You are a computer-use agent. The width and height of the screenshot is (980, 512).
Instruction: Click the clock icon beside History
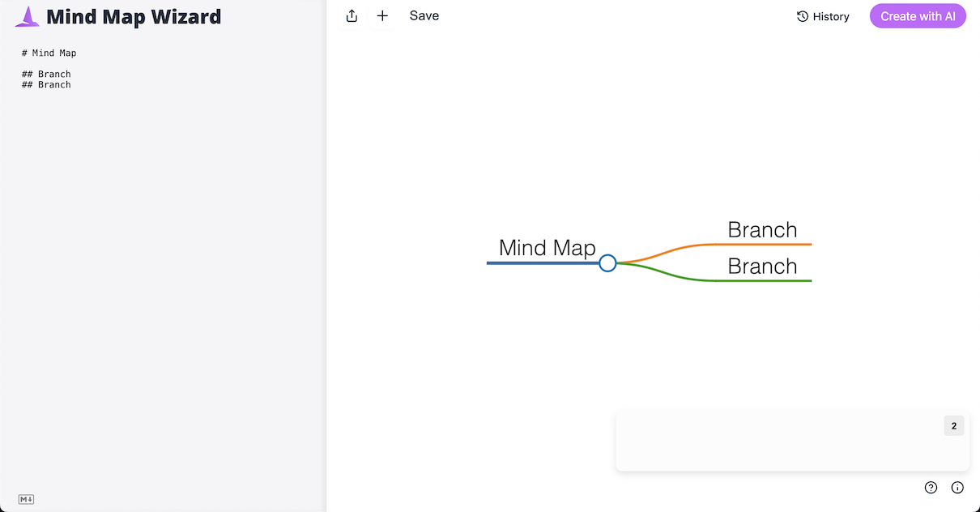pyautogui.click(x=803, y=16)
